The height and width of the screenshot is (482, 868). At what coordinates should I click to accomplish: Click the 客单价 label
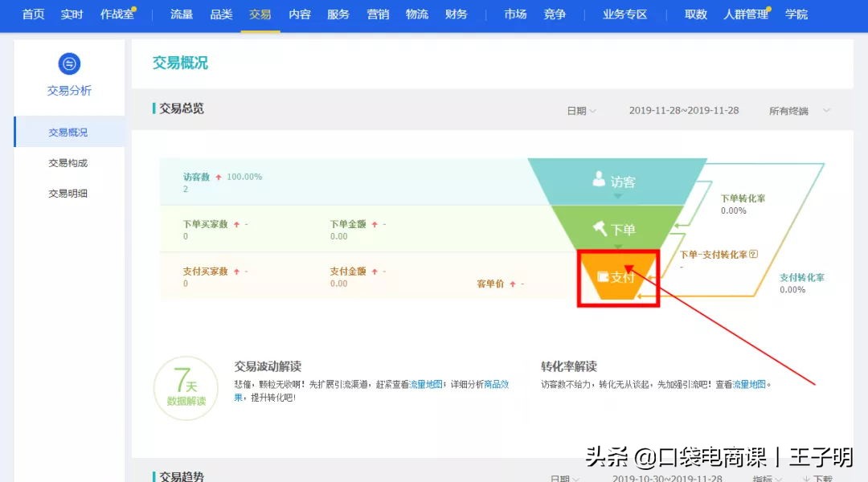490,284
